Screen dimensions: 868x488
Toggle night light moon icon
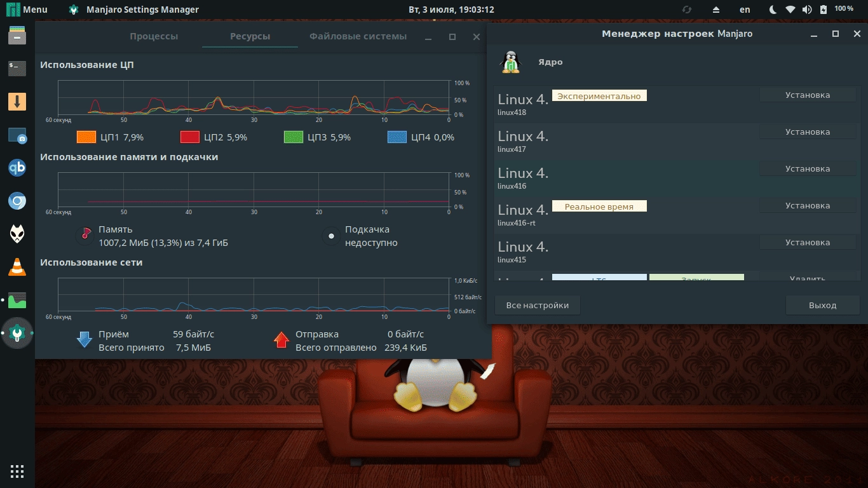[773, 10]
